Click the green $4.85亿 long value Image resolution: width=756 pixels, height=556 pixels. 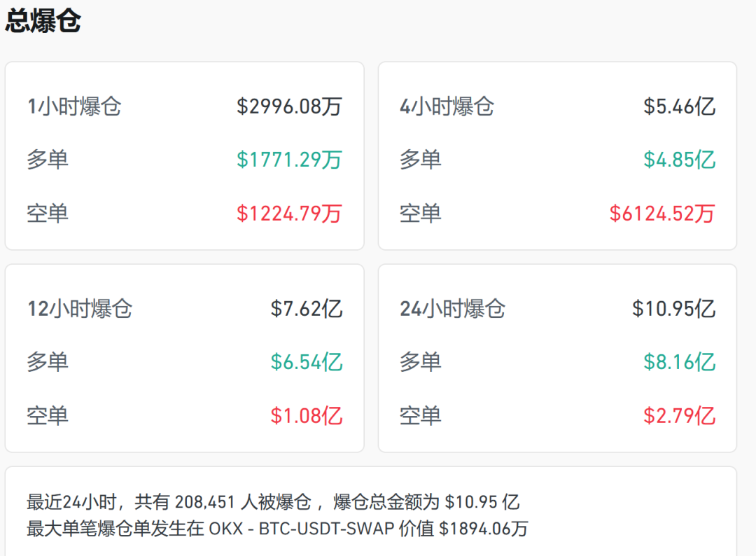click(x=679, y=160)
